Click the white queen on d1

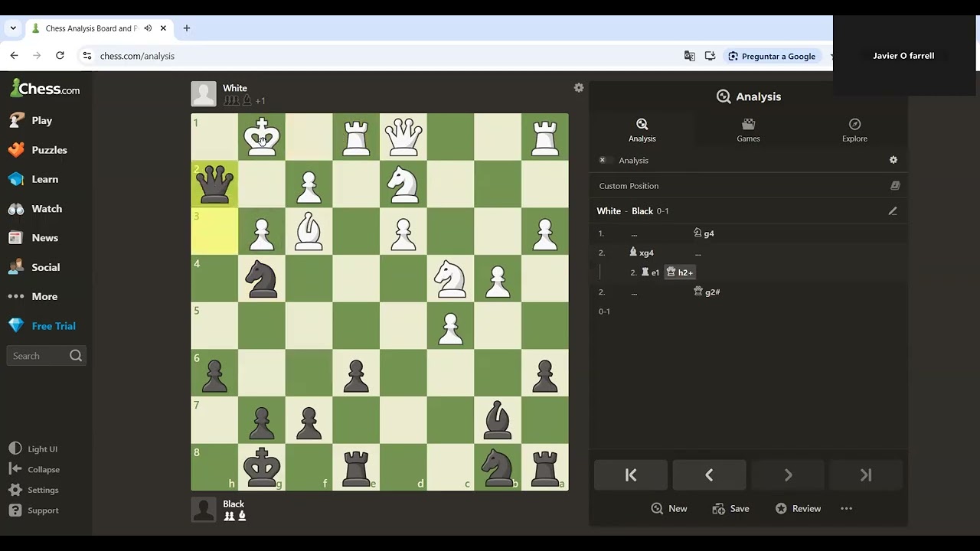(x=403, y=137)
